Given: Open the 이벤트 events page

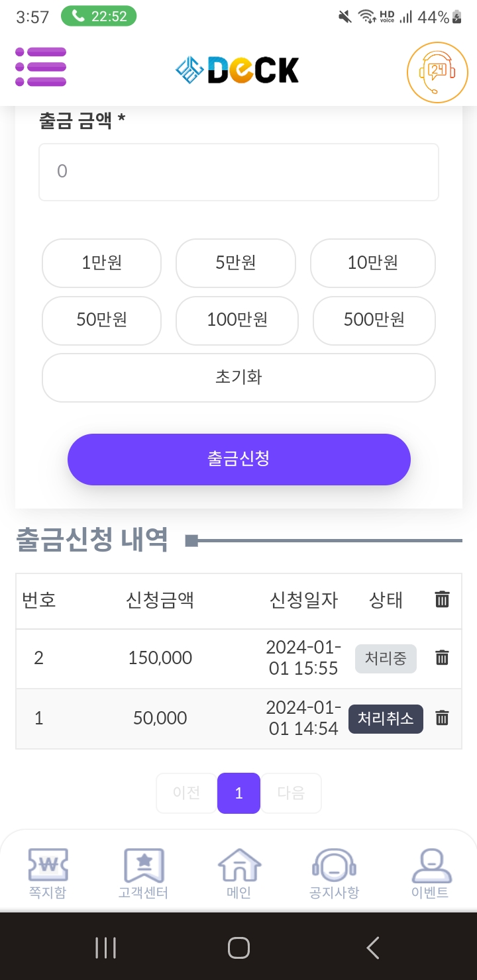Looking at the screenshot, I should coord(430,874).
